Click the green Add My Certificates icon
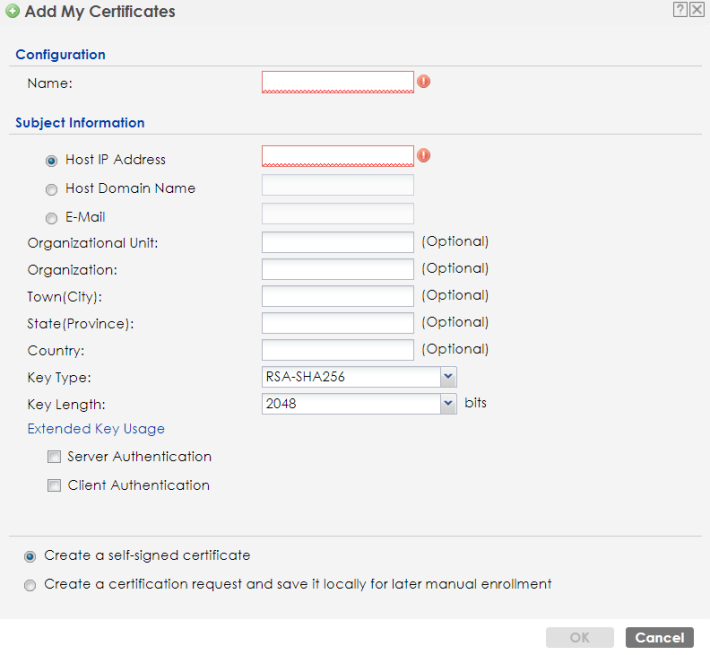Image resolution: width=710 pixels, height=655 pixels. tap(12, 12)
